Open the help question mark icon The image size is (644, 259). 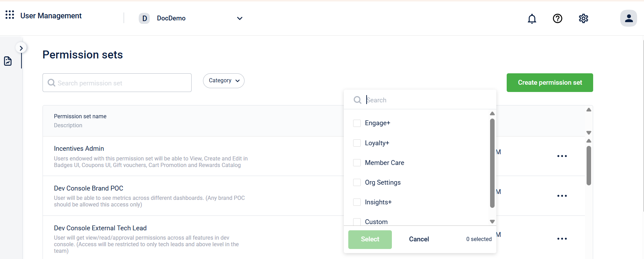(558, 18)
